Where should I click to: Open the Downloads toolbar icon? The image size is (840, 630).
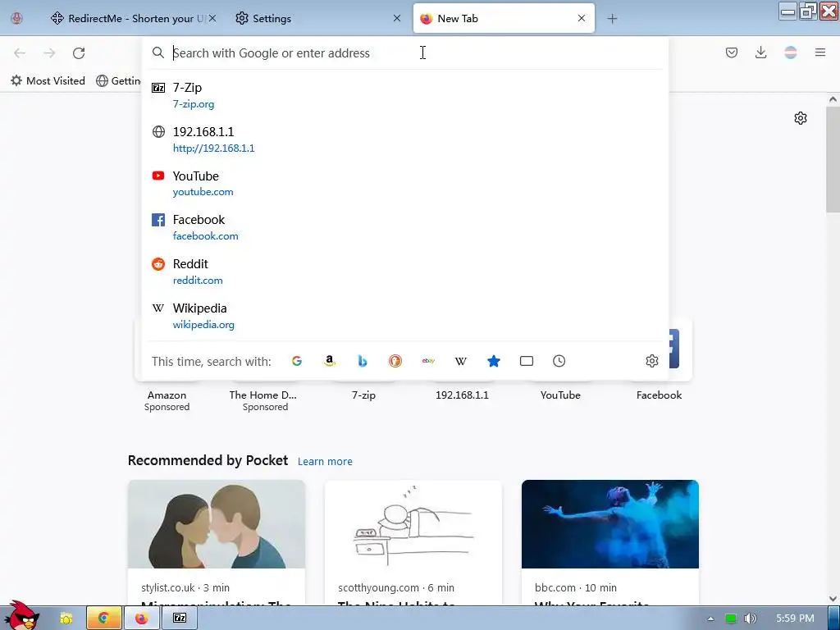(x=760, y=52)
